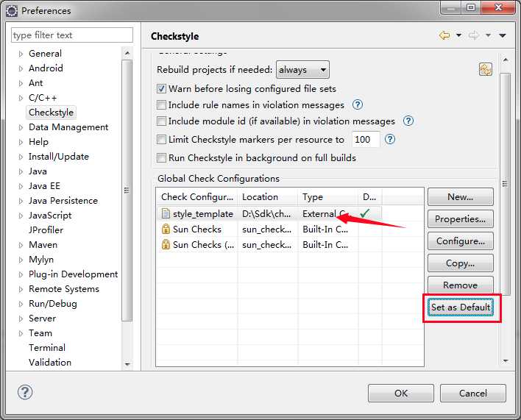This screenshot has height=420, width=521.
Task: Expand the Ant tree node
Action: (21, 83)
